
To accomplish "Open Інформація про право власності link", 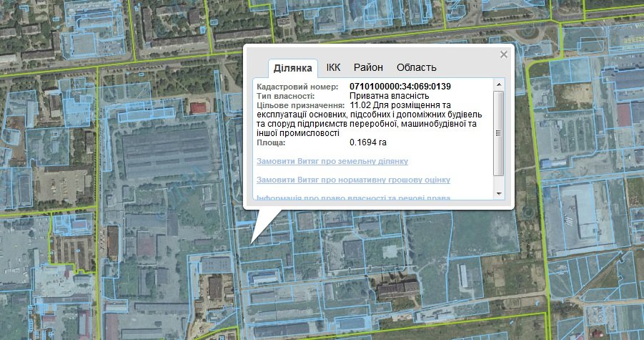I will pyautogui.click(x=353, y=198).
